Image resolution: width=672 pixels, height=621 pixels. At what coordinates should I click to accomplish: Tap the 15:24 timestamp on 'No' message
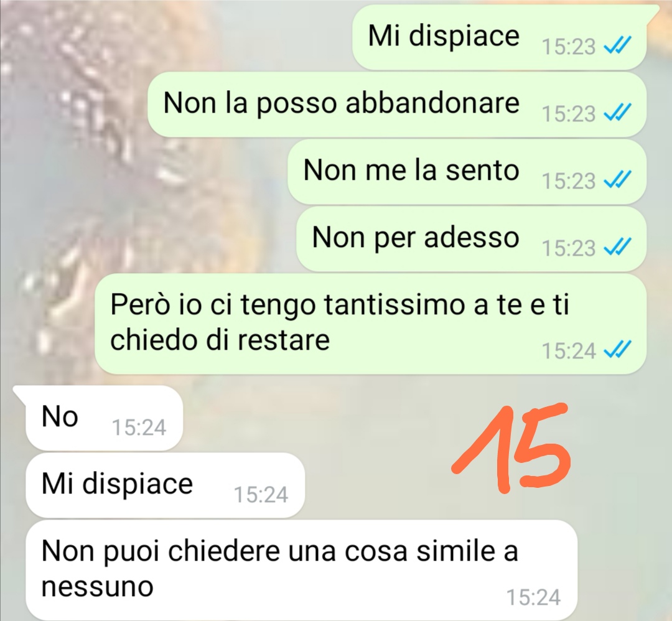pyautogui.click(x=139, y=427)
